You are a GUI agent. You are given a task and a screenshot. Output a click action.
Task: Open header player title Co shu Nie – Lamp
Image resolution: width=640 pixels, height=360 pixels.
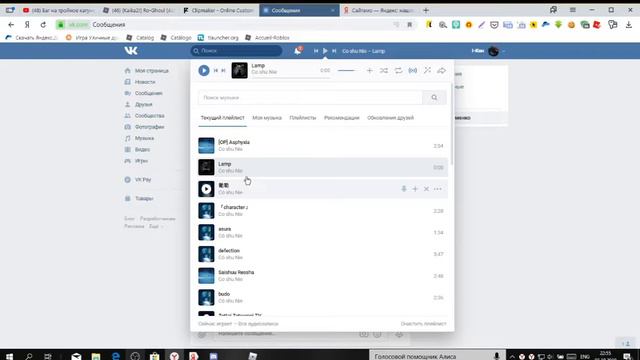(363, 51)
